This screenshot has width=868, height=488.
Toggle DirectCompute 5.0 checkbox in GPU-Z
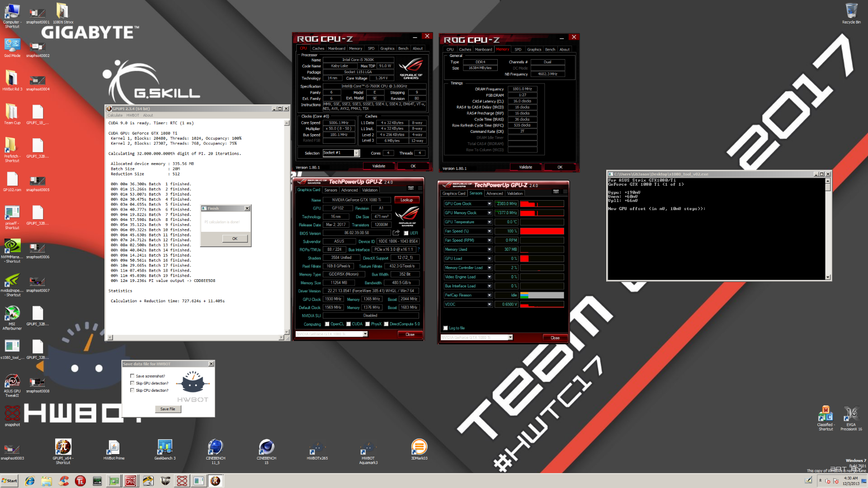(x=386, y=324)
